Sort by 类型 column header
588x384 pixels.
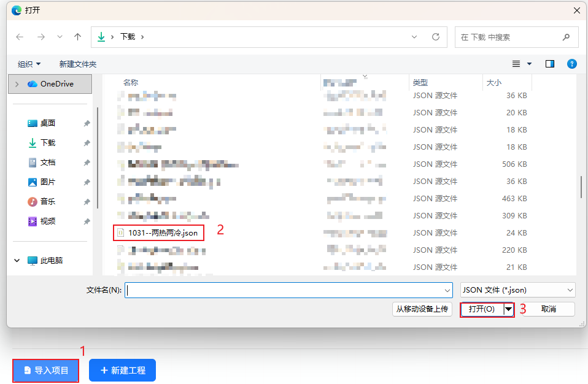(420, 82)
